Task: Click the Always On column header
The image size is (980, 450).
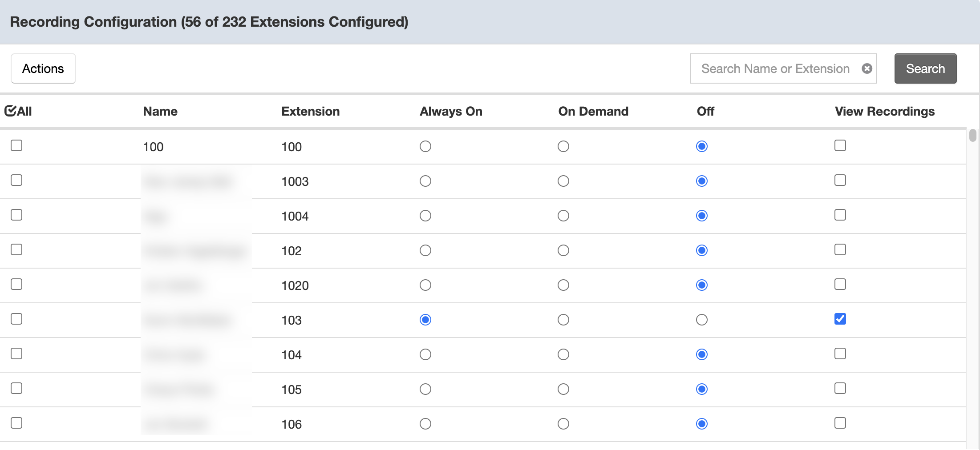Action: click(x=451, y=111)
